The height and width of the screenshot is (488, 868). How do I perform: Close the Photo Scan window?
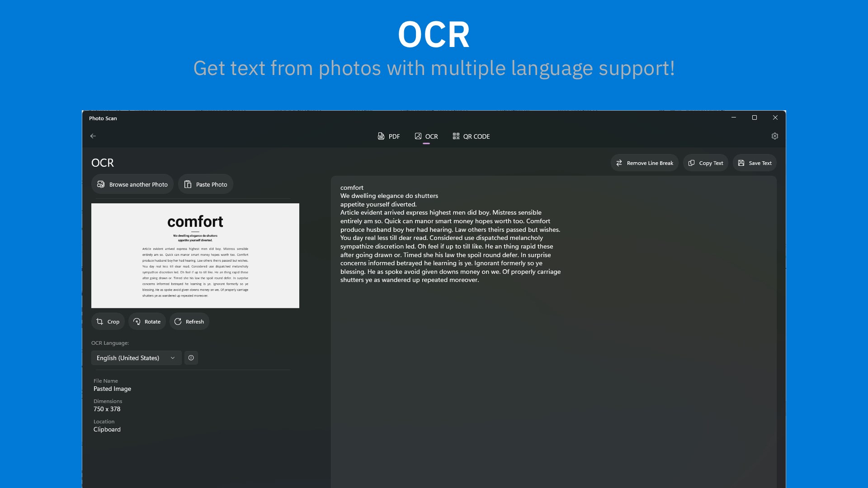(775, 117)
